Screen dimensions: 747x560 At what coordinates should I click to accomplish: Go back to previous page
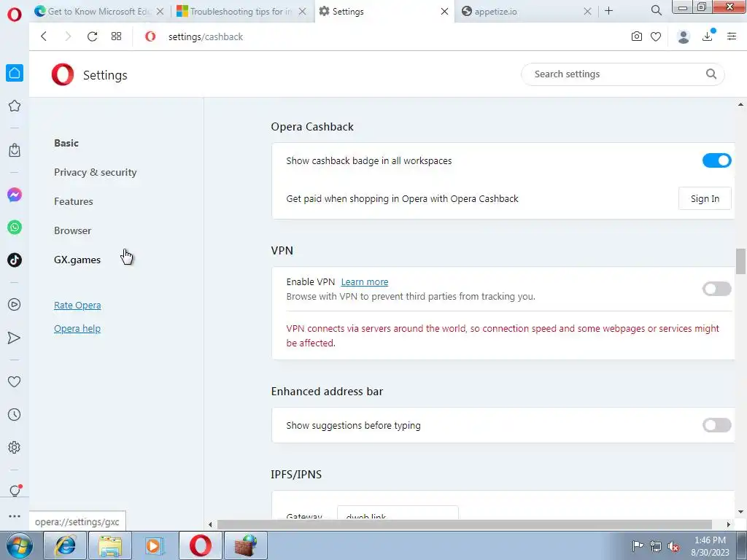click(x=44, y=36)
